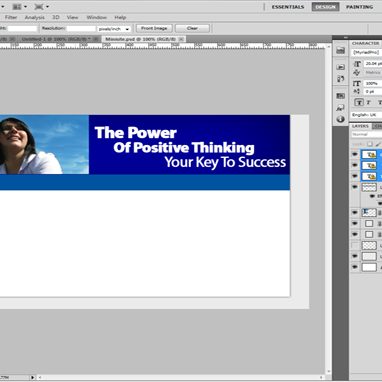Open the Info panel icon
382x382 pixels.
pyautogui.click(x=340, y=119)
